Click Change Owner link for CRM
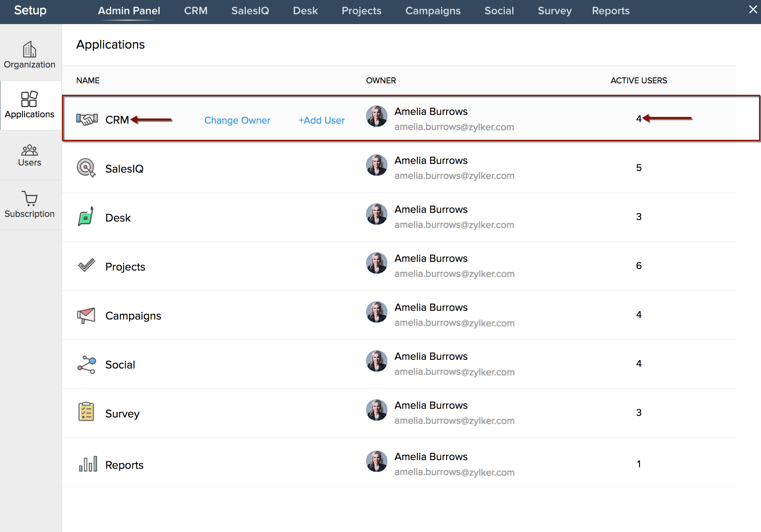This screenshot has width=761, height=532. coord(237,120)
